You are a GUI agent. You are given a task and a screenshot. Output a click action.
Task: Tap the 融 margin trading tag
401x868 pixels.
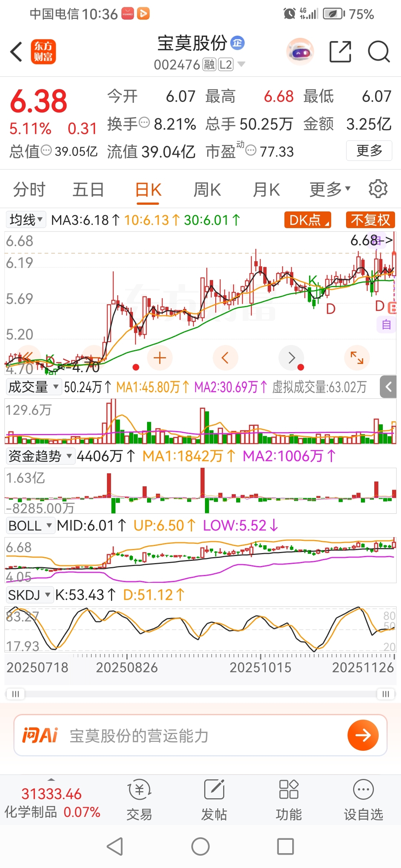(x=209, y=65)
